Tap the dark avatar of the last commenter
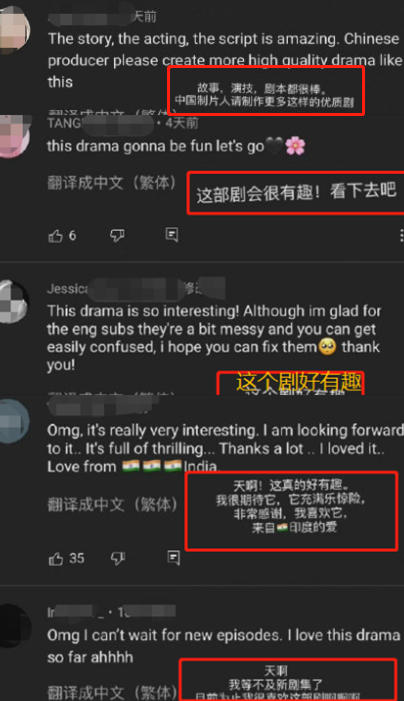The width and height of the screenshot is (404, 701). [x=14, y=626]
